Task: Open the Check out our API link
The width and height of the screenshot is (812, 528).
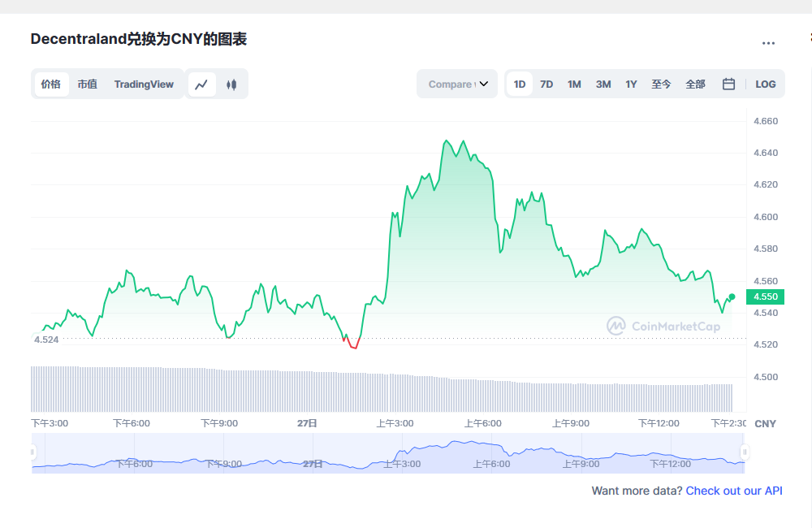Action: click(x=734, y=491)
